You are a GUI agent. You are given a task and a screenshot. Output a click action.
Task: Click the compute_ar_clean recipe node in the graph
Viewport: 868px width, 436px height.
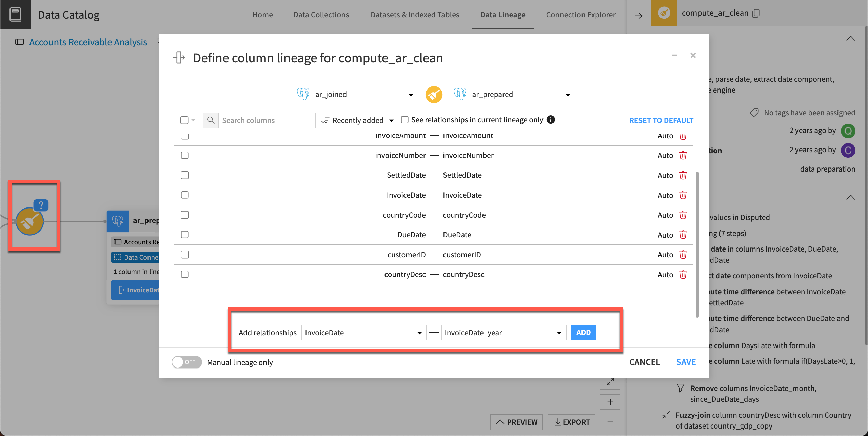click(x=30, y=222)
